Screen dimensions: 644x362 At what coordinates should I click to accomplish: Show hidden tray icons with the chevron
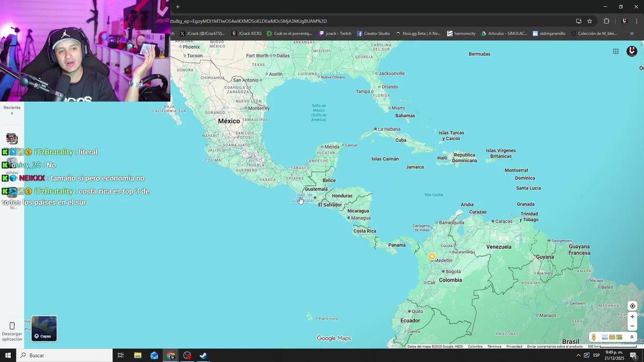578,355
